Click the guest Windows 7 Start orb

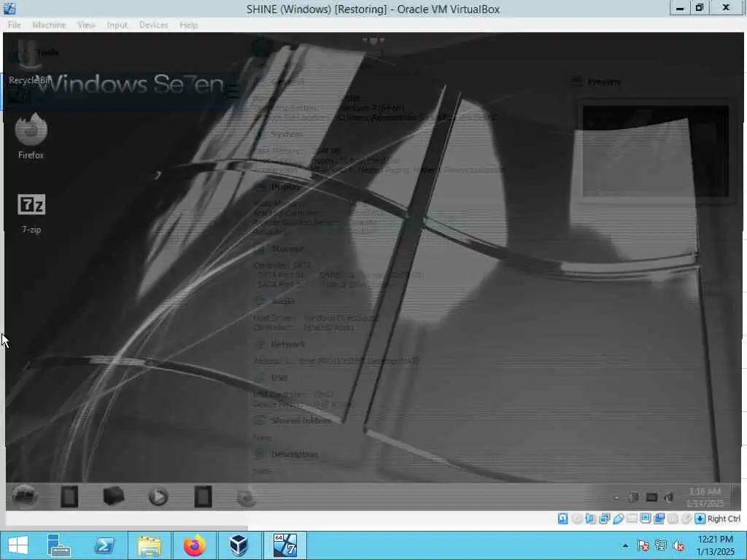(24, 497)
